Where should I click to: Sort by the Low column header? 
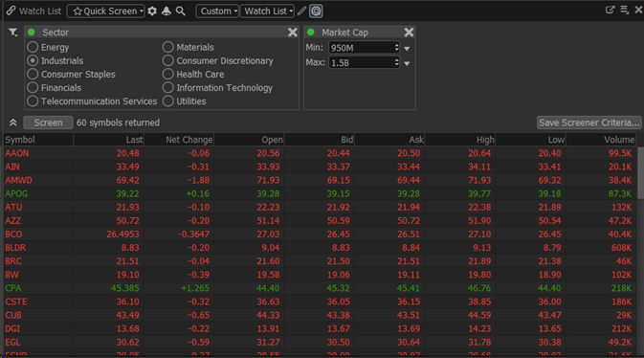click(x=531, y=140)
